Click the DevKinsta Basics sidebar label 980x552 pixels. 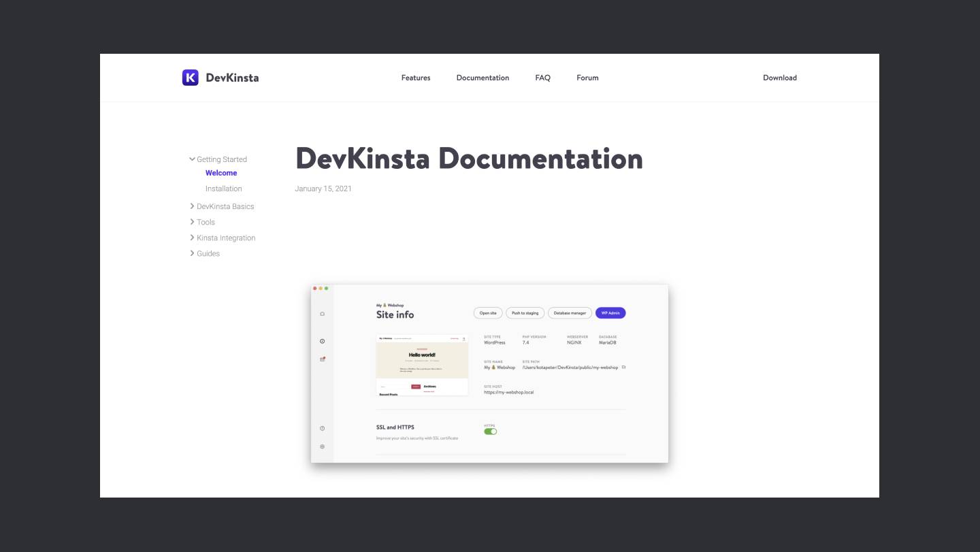[225, 206]
